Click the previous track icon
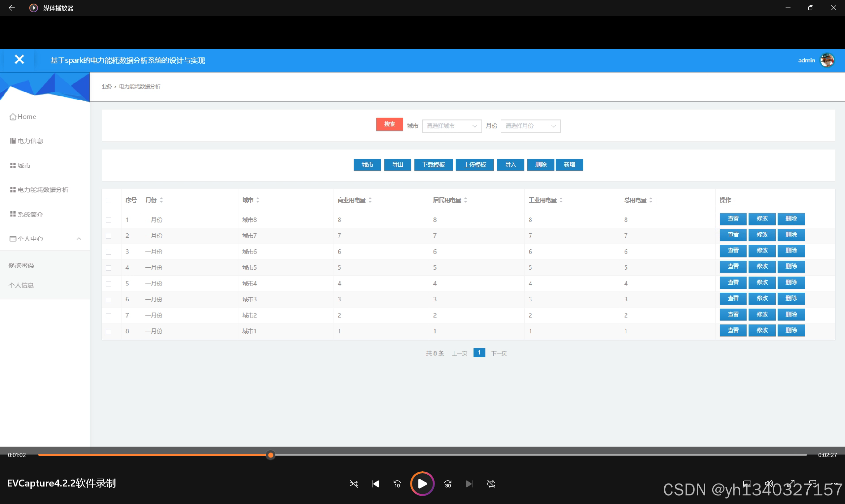Viewport: 845px width, 504px height. [x=375, y=484]
